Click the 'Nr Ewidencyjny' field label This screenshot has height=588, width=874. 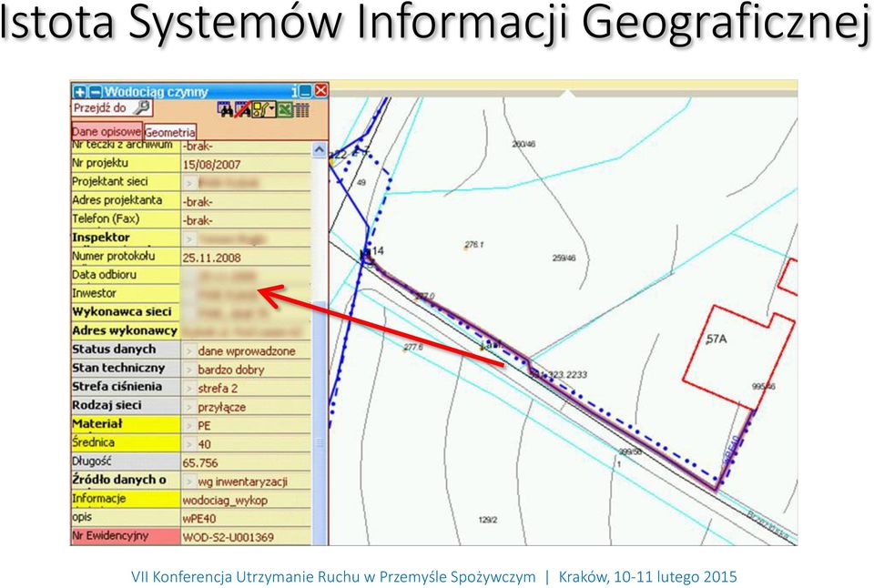[110, 535]
